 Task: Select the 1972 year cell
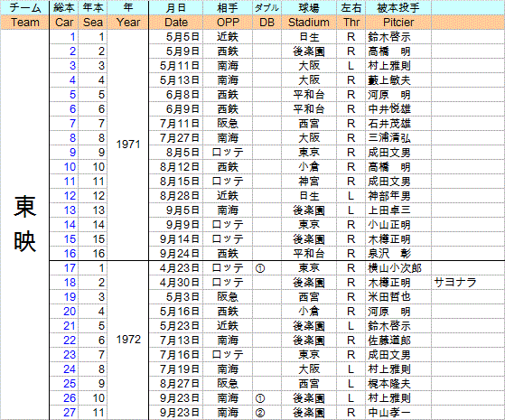click(x=128, y=340)
